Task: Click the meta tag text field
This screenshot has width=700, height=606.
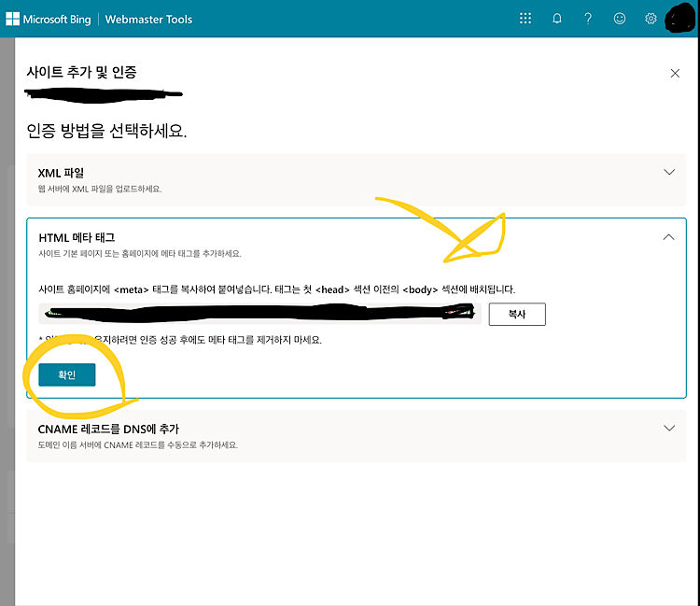Action: click(259, 313)
